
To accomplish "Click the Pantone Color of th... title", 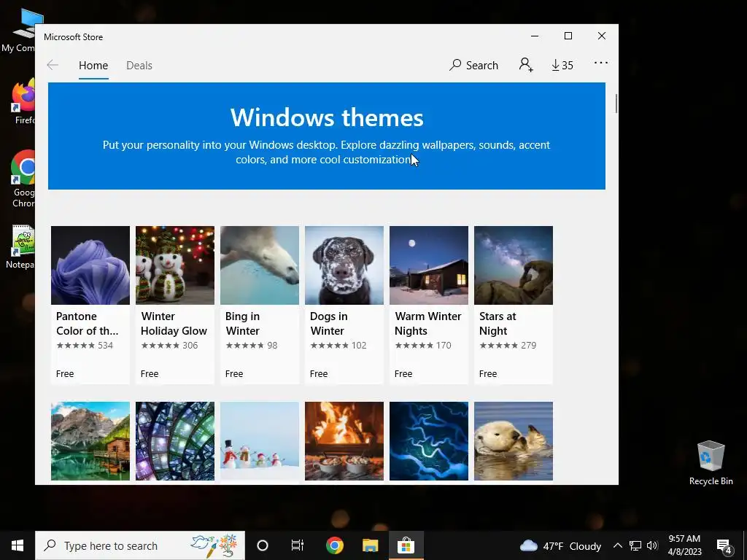I will pos(88,323).
